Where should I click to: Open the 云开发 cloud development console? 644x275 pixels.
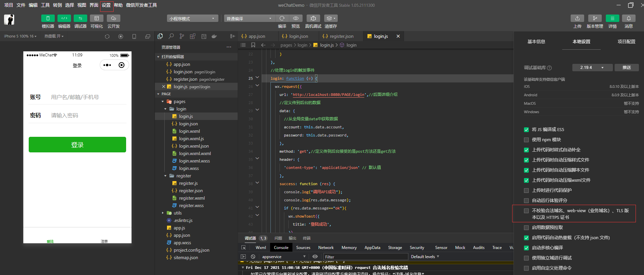pos(113,18)
